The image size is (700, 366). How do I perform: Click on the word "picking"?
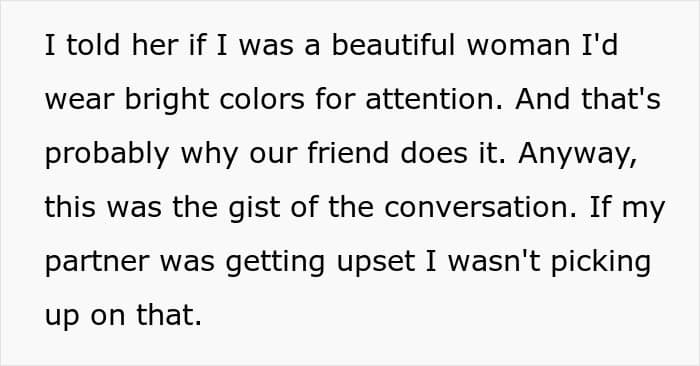click(x=600, y=262)
